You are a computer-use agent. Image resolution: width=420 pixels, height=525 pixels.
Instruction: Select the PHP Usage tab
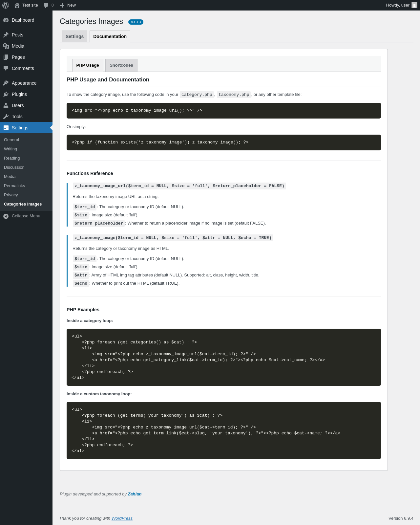click(x=88, y=65)
